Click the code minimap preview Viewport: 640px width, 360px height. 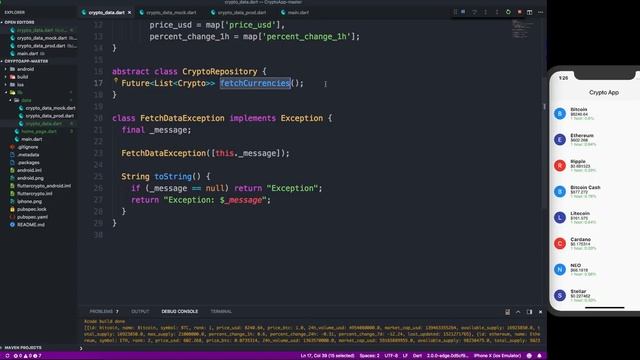(522, 30)
